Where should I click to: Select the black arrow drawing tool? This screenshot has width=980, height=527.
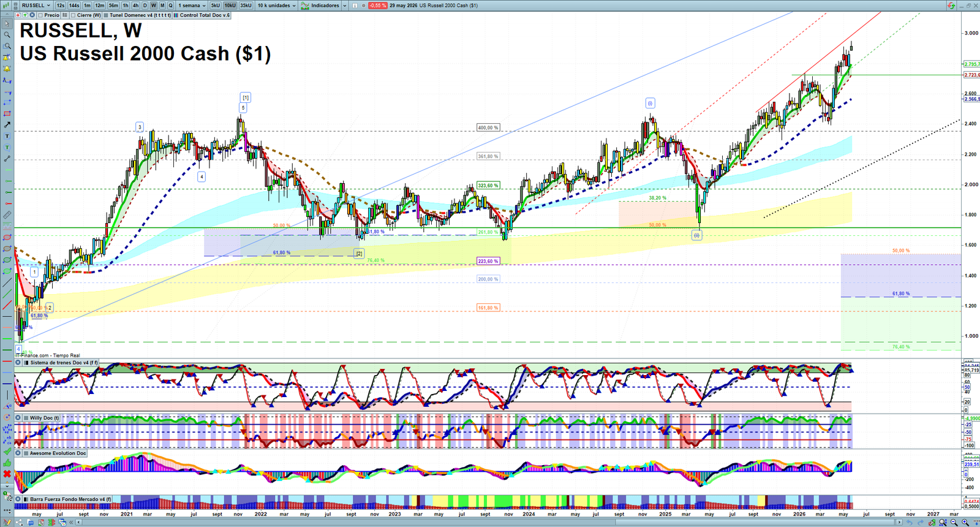tap(7, 124)
